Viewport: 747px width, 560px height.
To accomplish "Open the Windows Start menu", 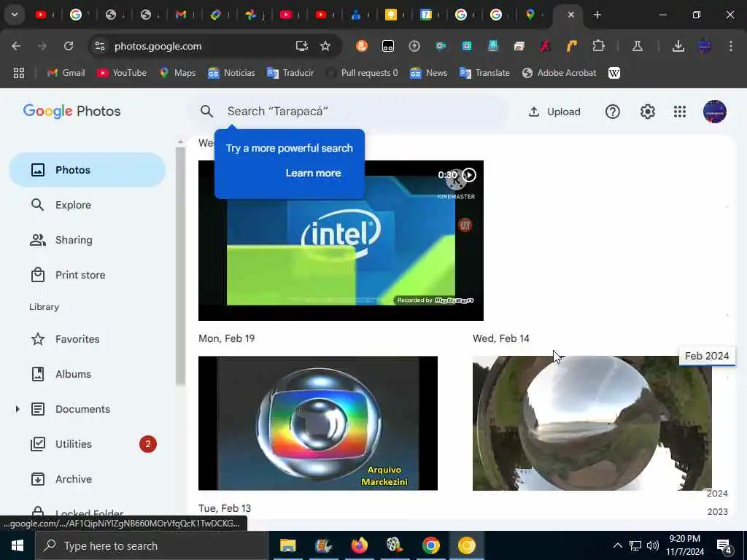I will [x=18, y=545].
